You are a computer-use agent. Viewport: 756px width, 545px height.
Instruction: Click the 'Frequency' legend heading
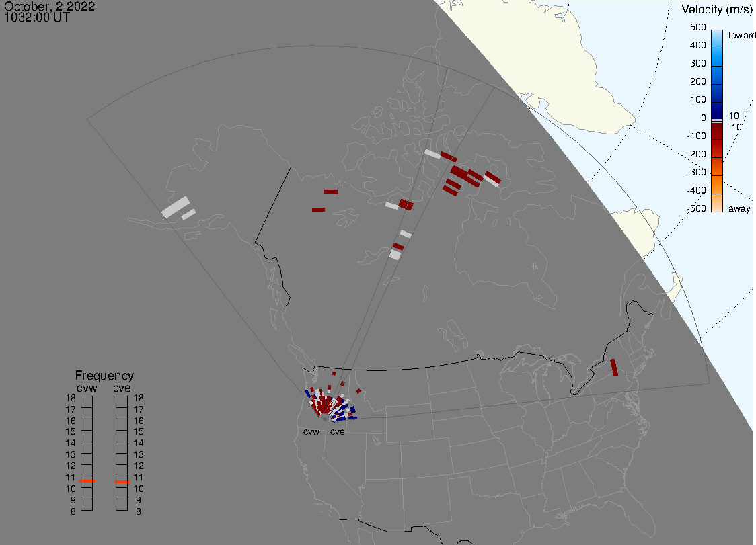(x=104, y=376)
